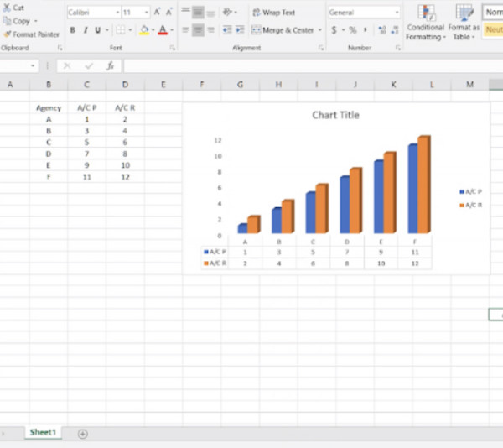Apply the yellow Fill Color bucket
This screenshot has height=448, width=503.
point(144,30)
